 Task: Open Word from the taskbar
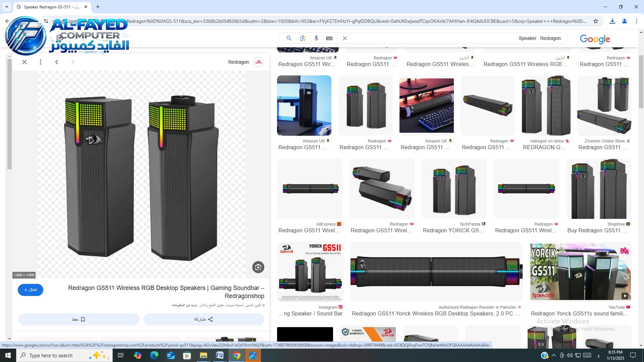click(220, 355)
